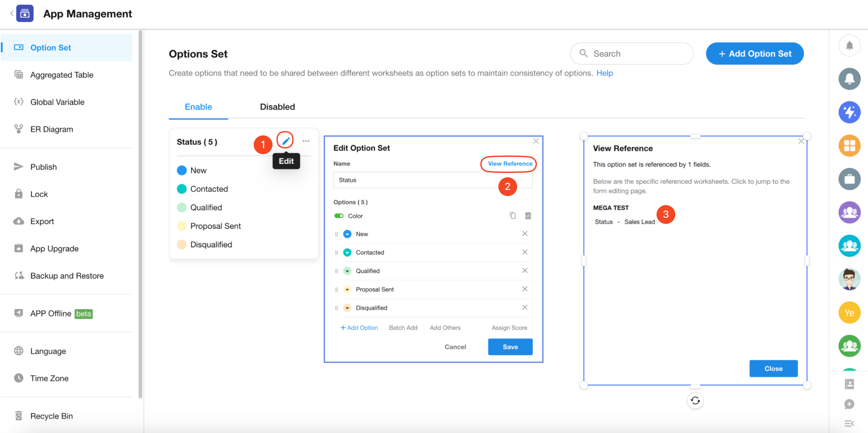Switch to the Disabled tab
The width and height of the screenshot is (868, 433).
[277, 107]
